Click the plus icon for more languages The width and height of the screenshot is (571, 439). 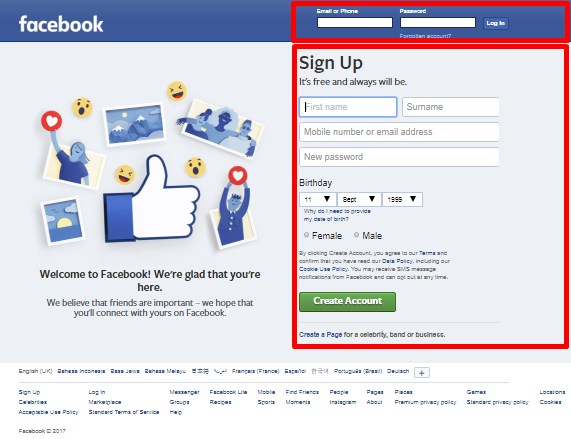[x=422, y=373]
